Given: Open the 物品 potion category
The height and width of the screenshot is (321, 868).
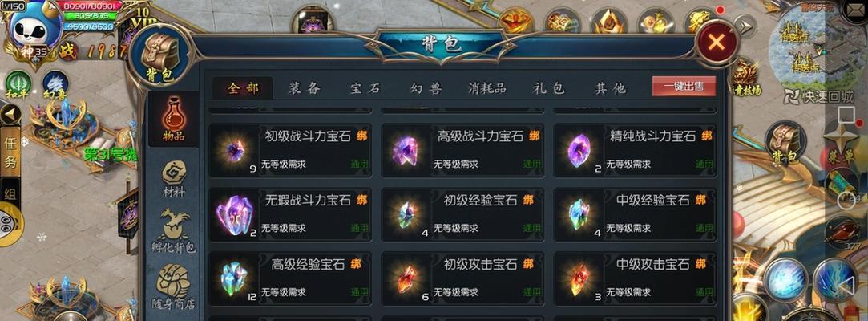Looking at the screenshot, I should pos(173,120).
